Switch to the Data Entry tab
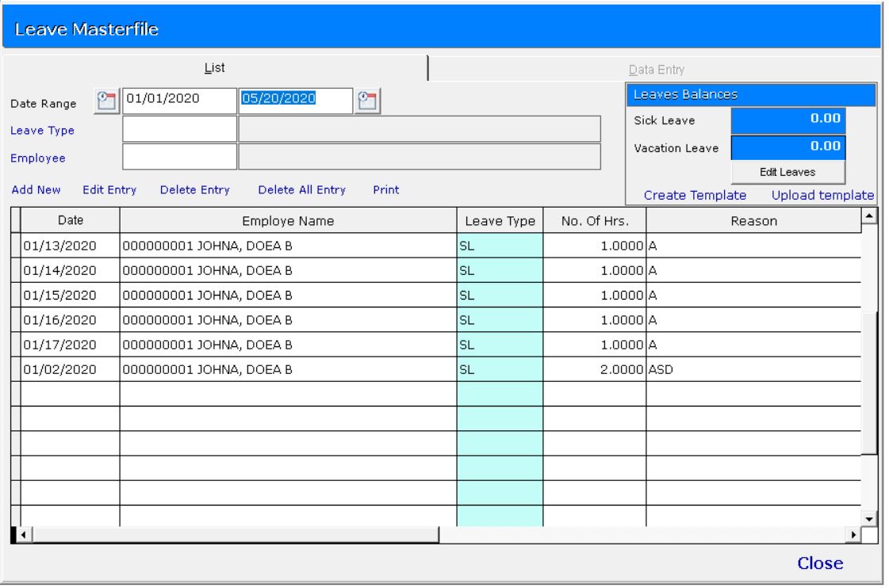Screen dimensions: 889x588 tap(657, 69)
